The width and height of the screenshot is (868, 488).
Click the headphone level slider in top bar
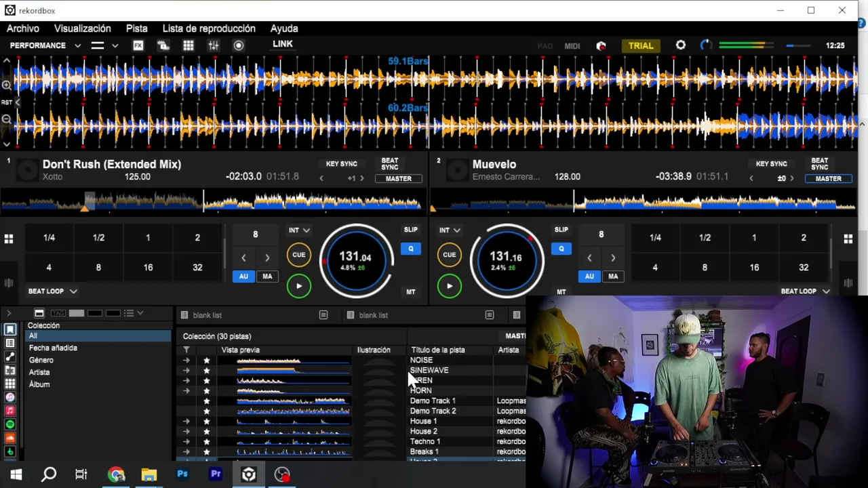[798, 45]
